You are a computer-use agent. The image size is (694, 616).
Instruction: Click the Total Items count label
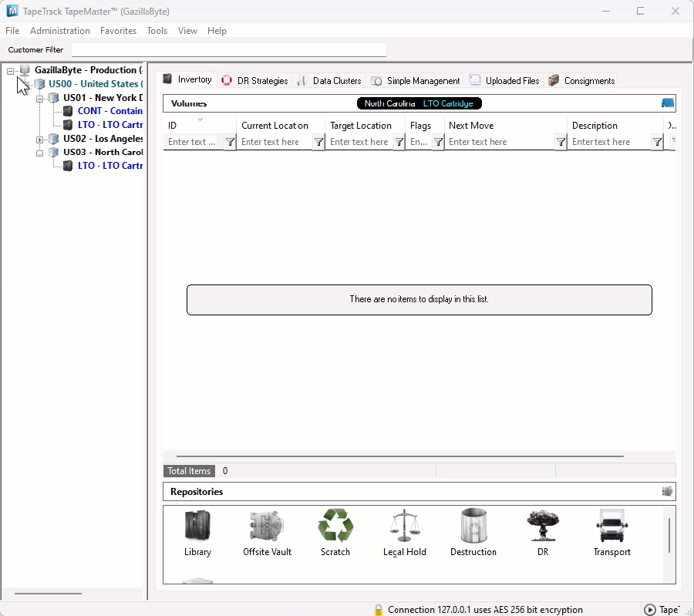189,471
